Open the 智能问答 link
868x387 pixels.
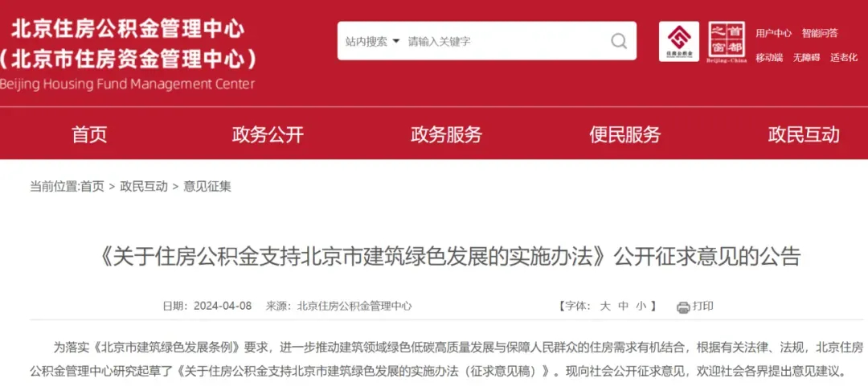820,33
